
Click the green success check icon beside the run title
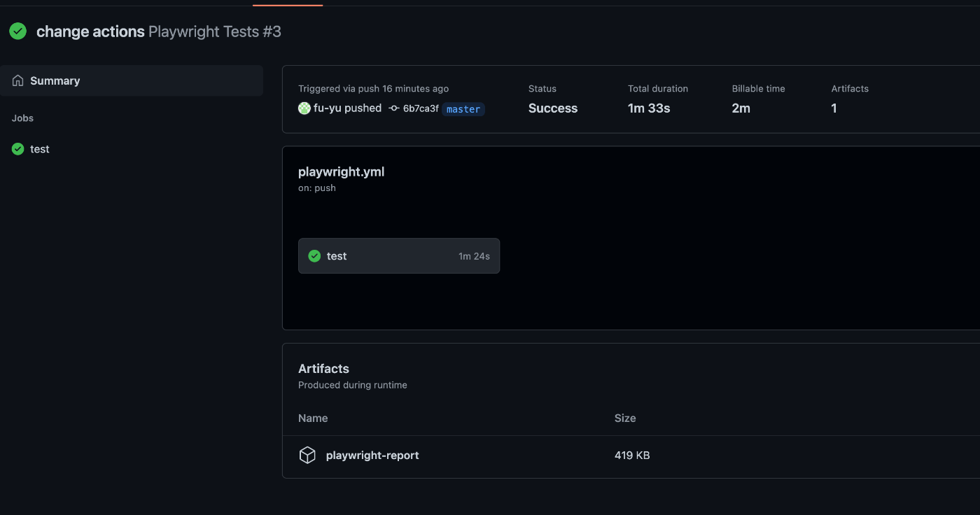18,31
